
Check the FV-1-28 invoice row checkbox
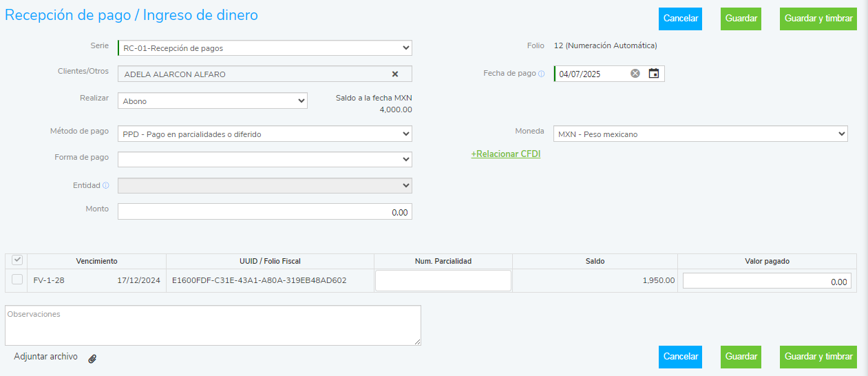(17, 280)
